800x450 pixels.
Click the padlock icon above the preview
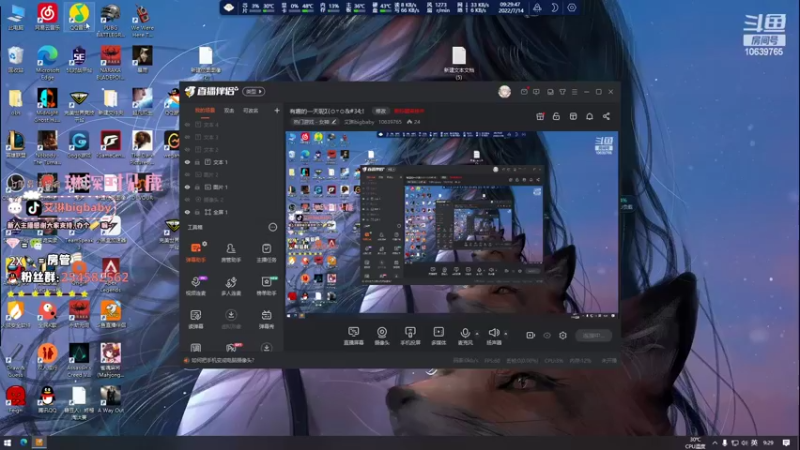[x=556, y=116]
